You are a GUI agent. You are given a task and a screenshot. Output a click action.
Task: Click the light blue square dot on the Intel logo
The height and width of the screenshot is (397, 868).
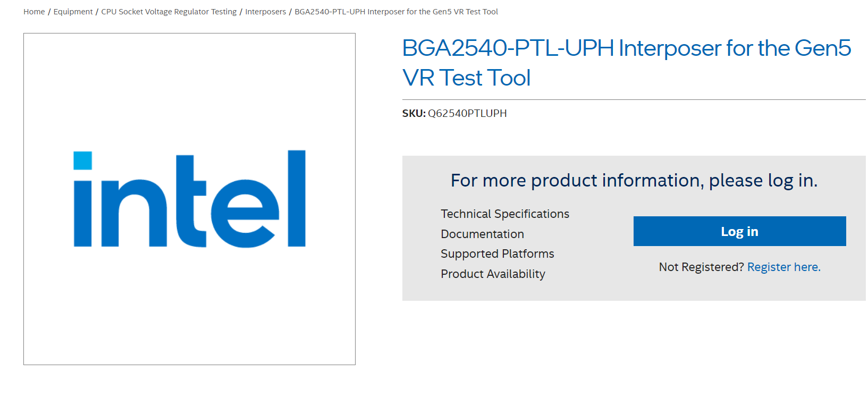click(82, 161)
